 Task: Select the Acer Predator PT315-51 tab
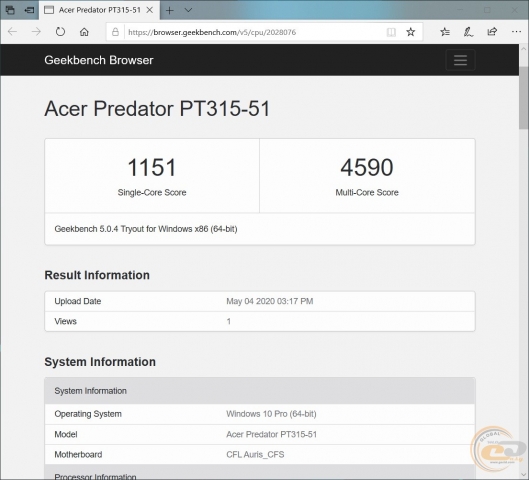pyautogui.click(x=100, y=10)
